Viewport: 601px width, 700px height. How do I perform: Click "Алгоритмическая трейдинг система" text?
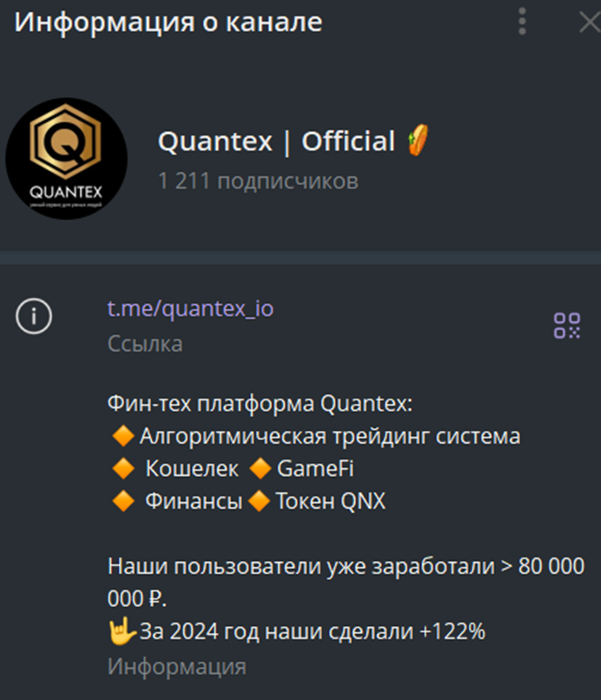pyautogui.click(x=330, y=436)
